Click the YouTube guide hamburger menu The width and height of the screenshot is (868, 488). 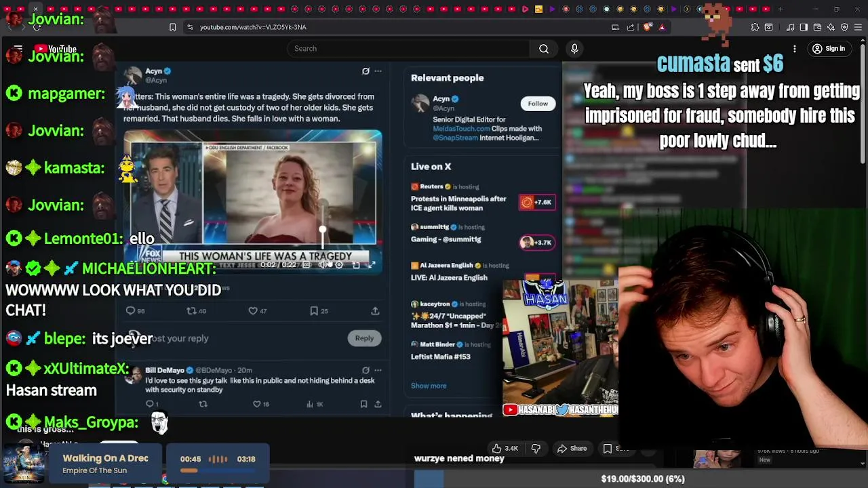18,49
